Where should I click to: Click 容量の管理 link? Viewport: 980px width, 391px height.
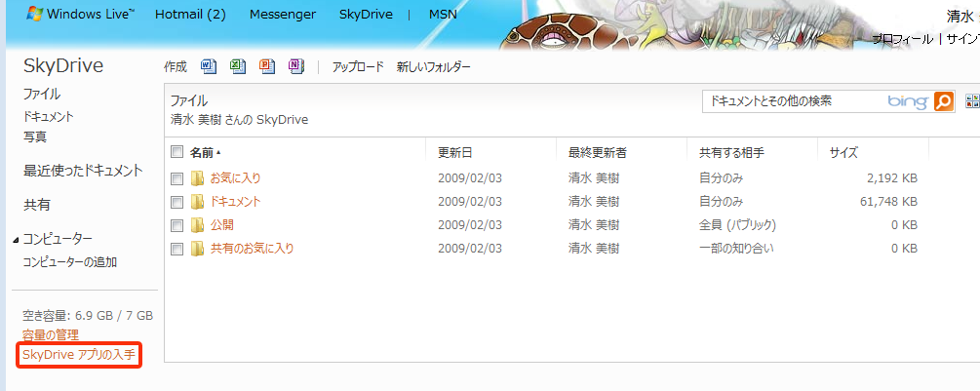pyautogui.click(x=51, y=334)
